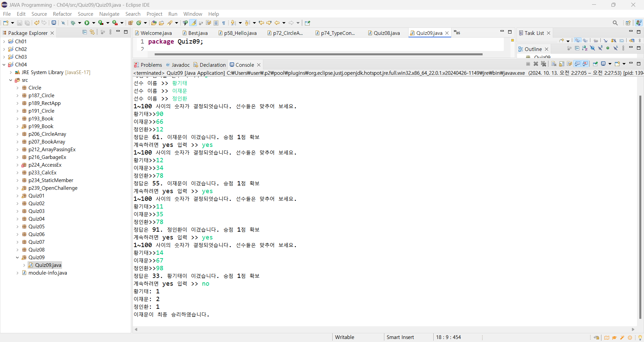The width and height of the screenshot is (644, 342).
Task: Click the Open Type icon
Action: 154,23
